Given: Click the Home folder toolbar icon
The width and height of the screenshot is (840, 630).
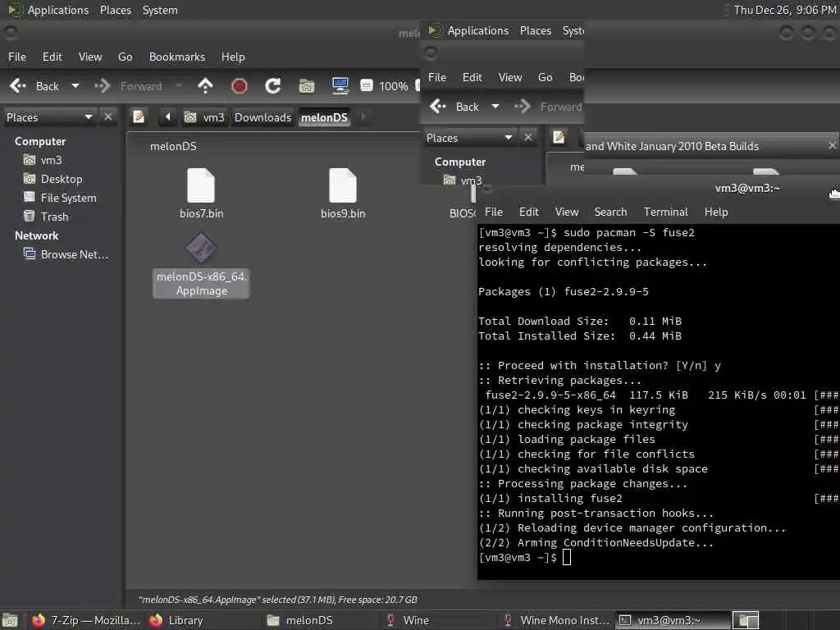Looking at the screenshot, I should 307,85.
